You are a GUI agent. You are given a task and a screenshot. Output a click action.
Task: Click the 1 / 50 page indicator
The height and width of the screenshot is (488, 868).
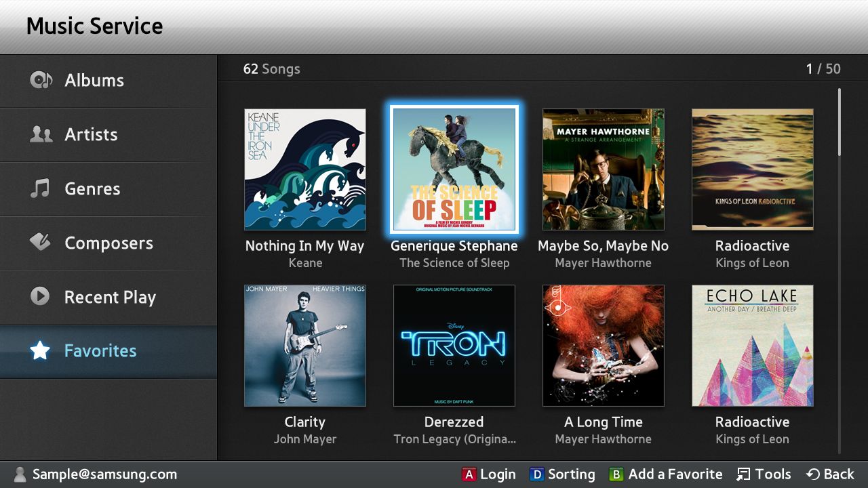coord(823,68)
